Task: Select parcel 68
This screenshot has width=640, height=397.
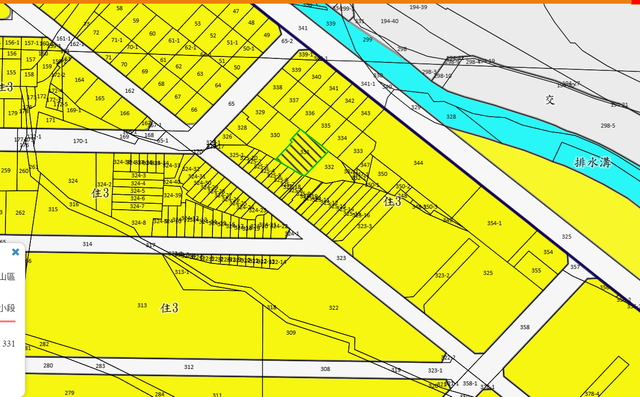Action: pos(161,84)
